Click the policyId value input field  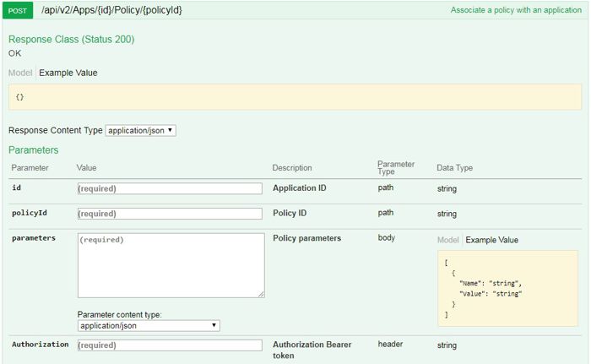tap(170, 214)
